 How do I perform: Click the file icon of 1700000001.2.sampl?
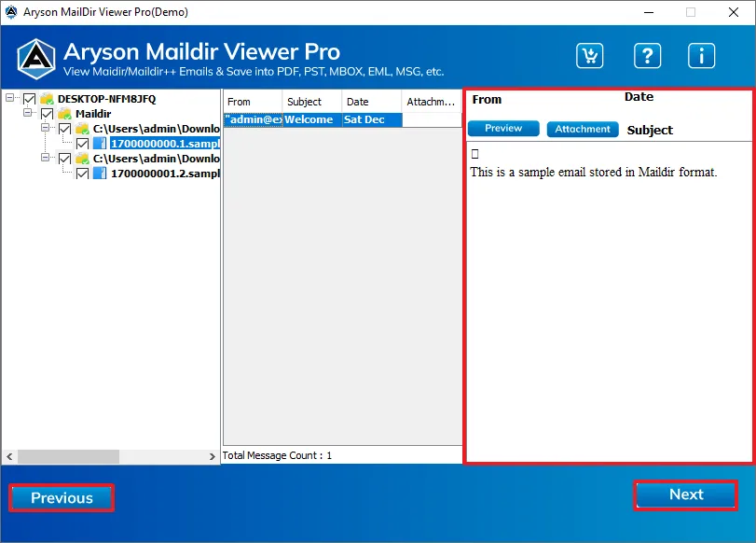(x=100, y=174)
